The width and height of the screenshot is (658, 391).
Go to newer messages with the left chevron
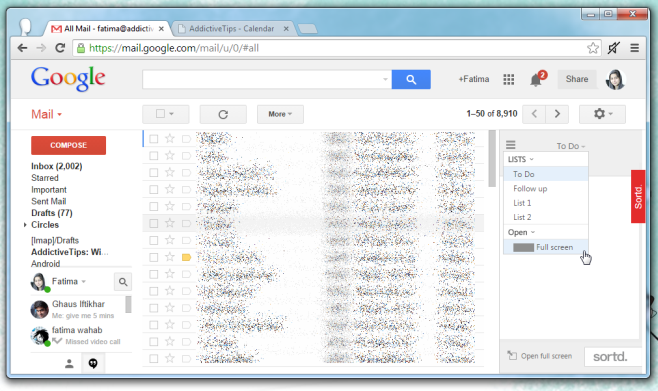click(534, 114)
